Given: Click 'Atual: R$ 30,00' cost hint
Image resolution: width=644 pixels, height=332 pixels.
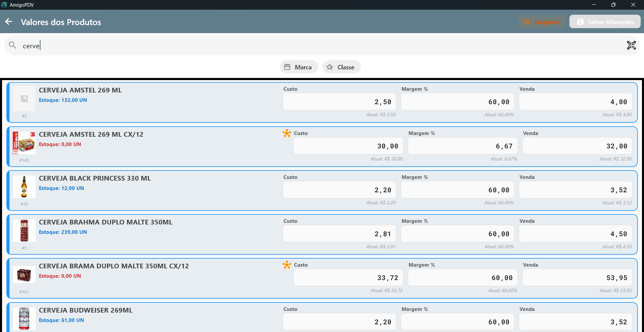Looking at the screenshot, I should 386,159.
